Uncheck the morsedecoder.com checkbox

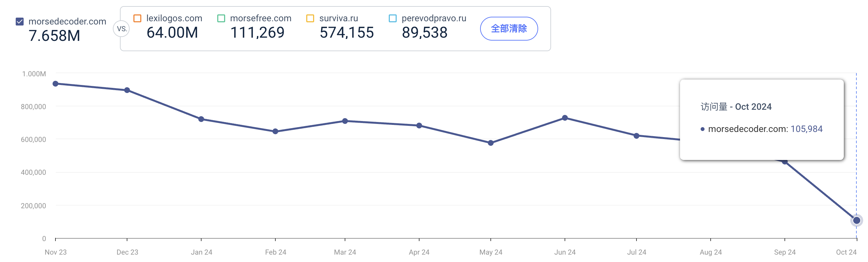[20, 22]
